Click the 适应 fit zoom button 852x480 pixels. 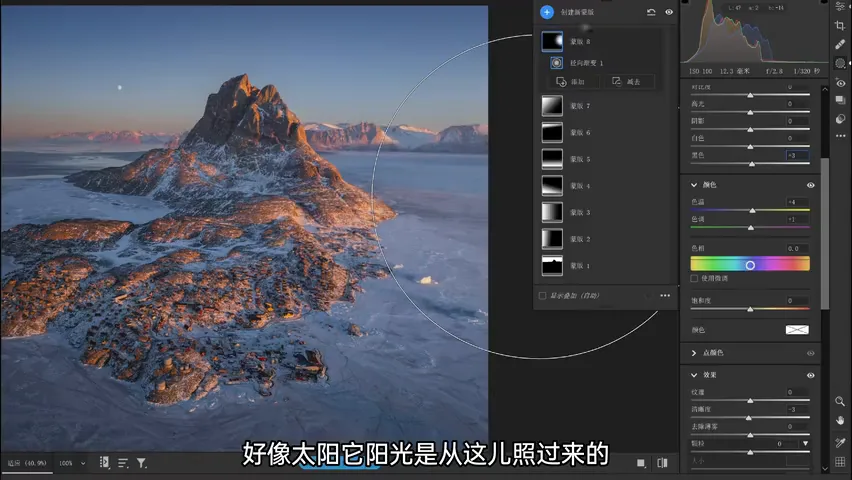[x=27, y=463]
